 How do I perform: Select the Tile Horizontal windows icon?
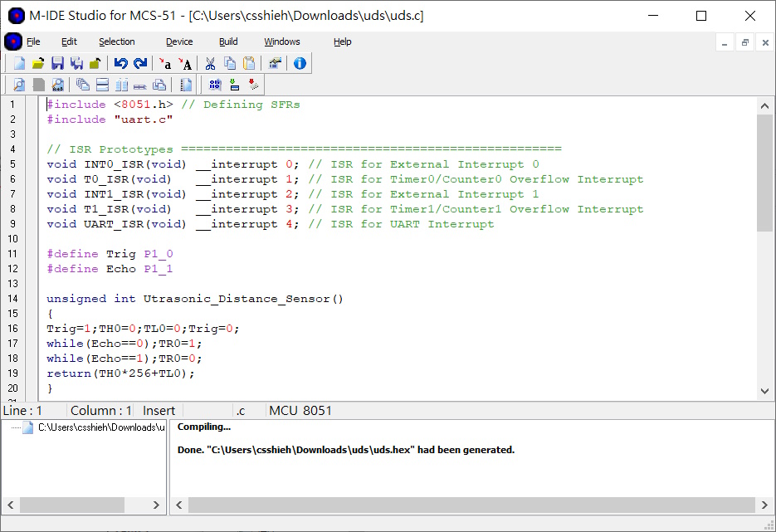coord(103,84)
